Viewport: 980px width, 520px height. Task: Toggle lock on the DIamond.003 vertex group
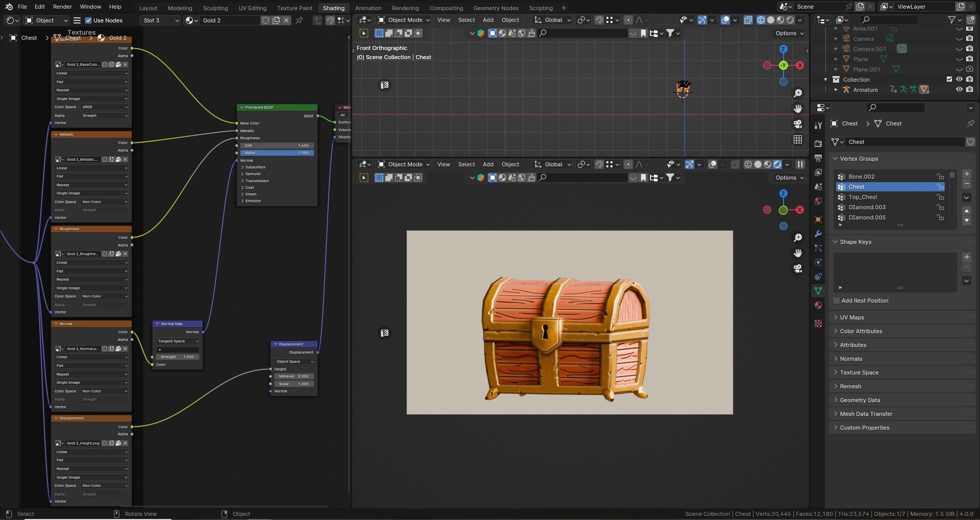(940, 207)
